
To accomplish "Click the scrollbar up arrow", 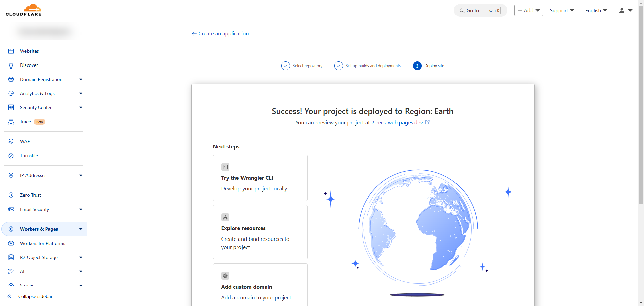I will click(x=641, y=2).
